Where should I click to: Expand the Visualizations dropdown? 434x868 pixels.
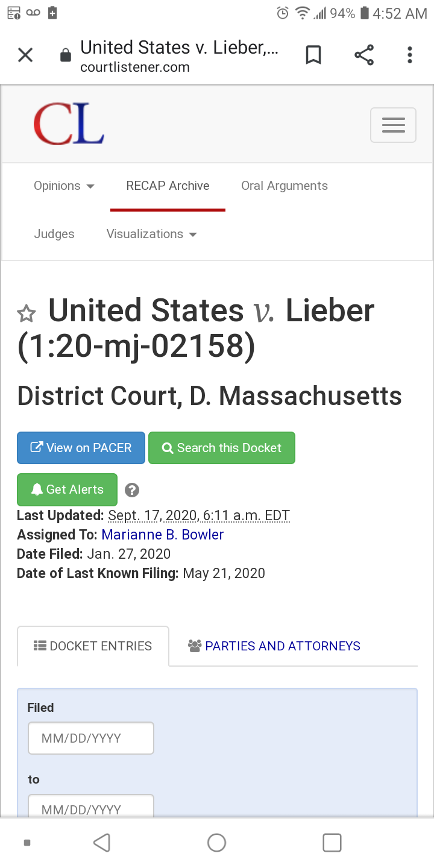[151, 234]
